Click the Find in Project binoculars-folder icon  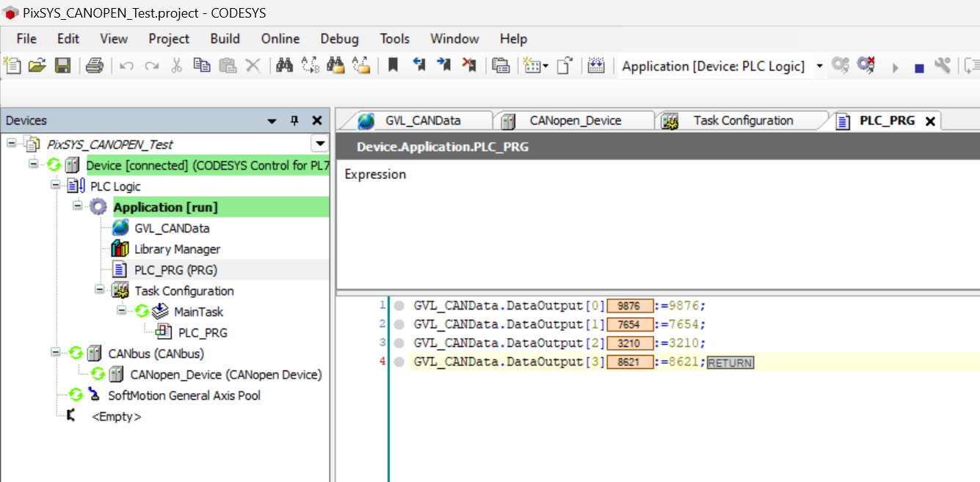click(335, 65)
